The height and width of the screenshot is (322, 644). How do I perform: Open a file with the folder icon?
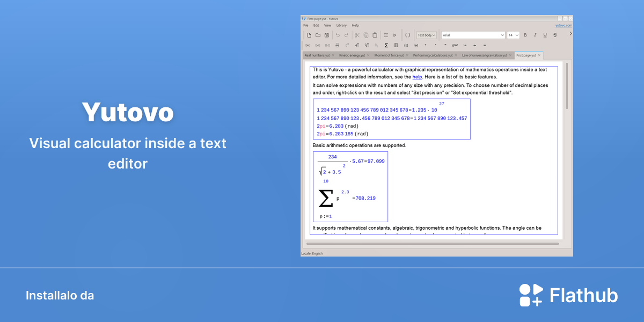tap(318, 35)
